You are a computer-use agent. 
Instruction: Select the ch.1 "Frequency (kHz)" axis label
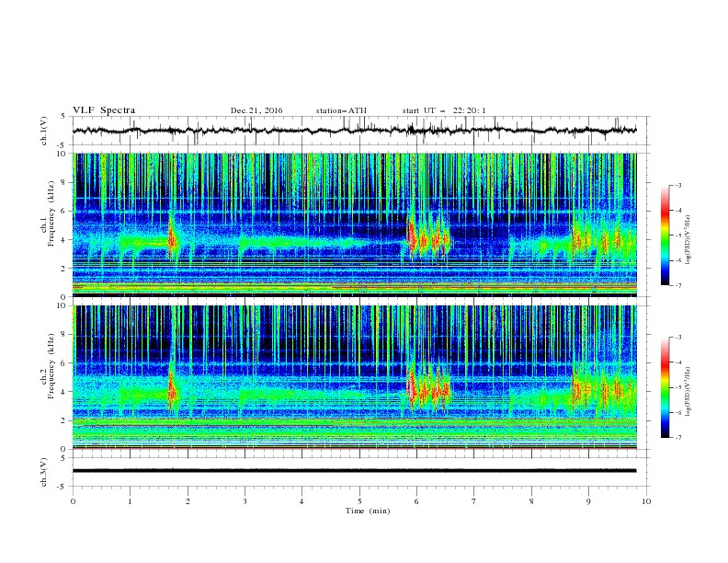coord(51,212)
